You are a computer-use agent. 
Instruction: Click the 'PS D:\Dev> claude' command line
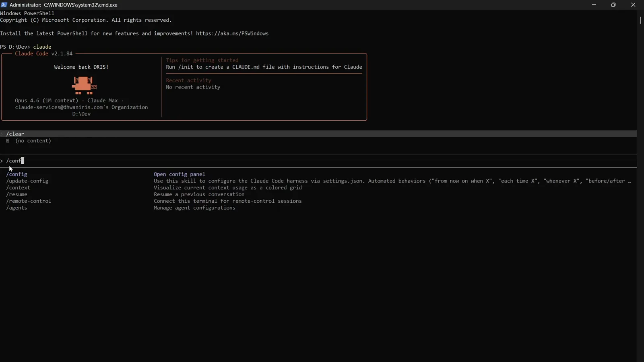[26, 47]
